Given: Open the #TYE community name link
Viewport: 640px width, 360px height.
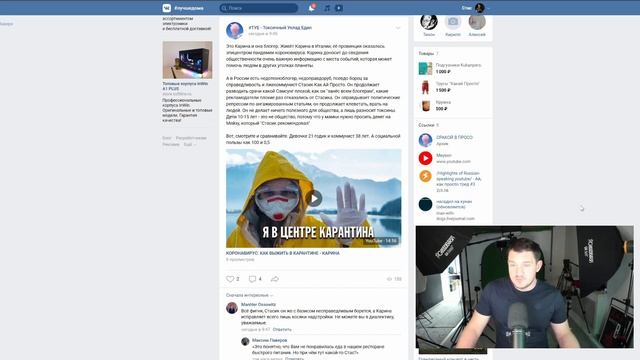Looking at the screenshot, I should coord(280,28).
